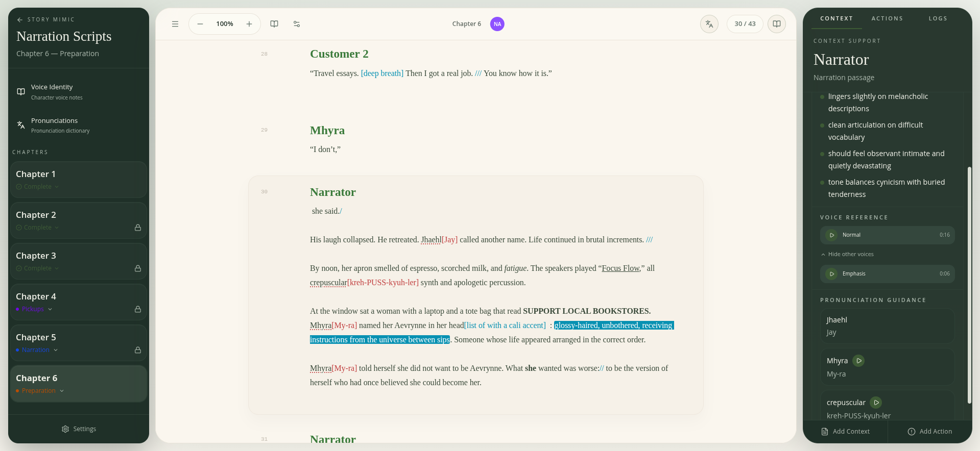Go back via Story Mimic arrow
The height and width of the screenshot is (451, 980).
pos(20,20)
